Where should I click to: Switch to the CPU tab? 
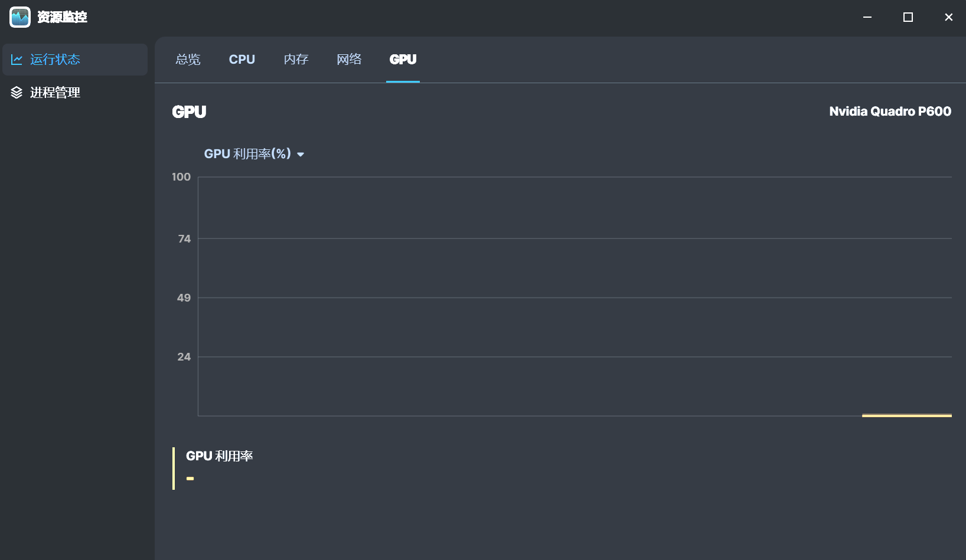pyautogui.click(x=242, y=60)
